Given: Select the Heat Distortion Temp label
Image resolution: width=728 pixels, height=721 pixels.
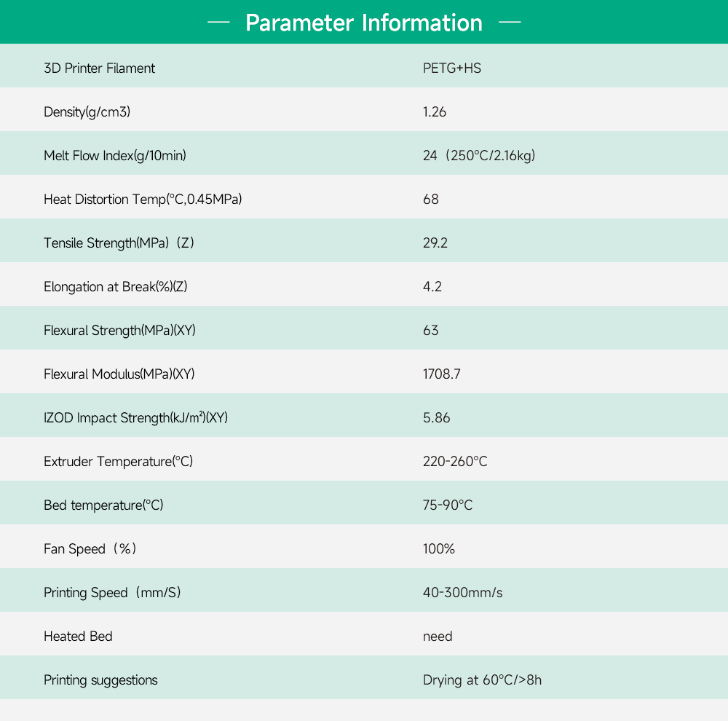Looking at the screenshot, I should 143,200.
